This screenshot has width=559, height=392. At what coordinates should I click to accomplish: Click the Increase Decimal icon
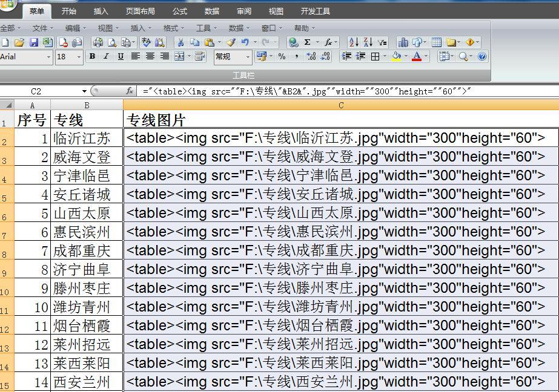click(311, 56)
